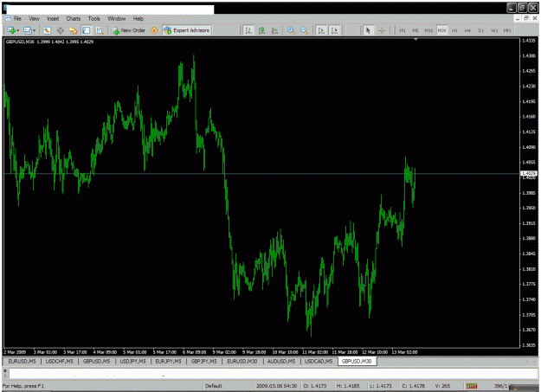Set timeframe to M15
This screenshot has height=392, width=541.
click(428, 30)
